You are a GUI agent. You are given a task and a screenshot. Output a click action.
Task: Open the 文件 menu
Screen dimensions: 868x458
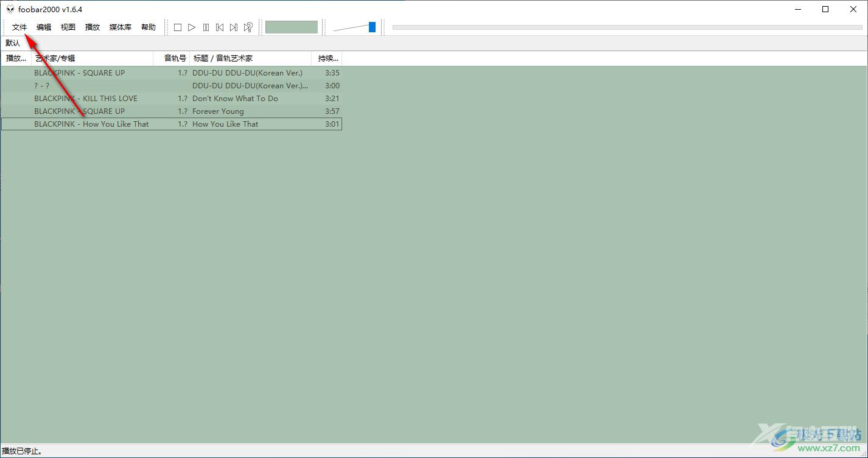click(x=19, y=27)
